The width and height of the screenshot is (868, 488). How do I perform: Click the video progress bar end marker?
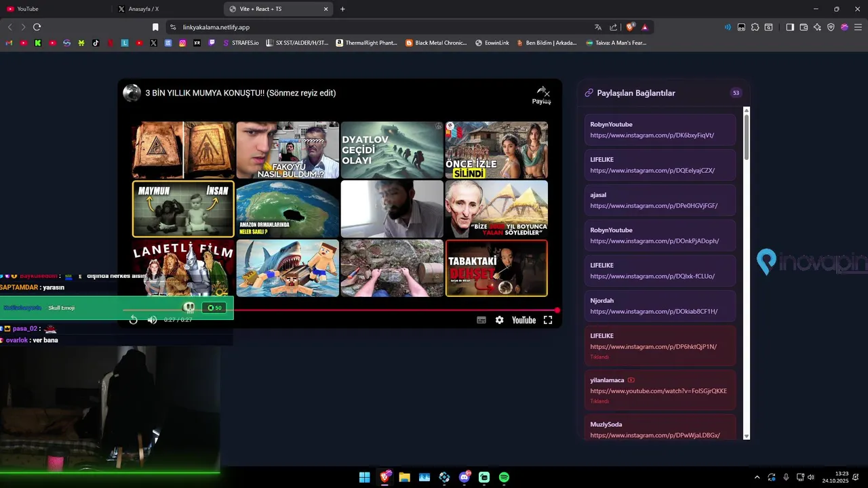[557, 310]
